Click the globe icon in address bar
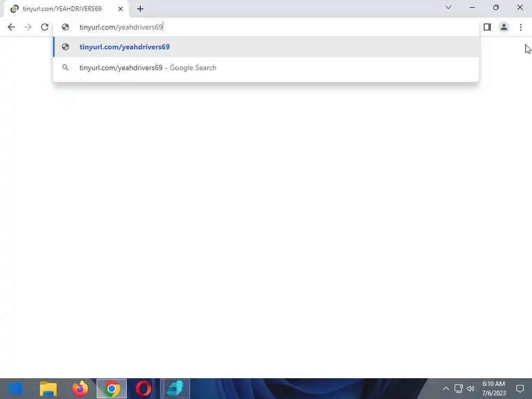 click(65, 27)
